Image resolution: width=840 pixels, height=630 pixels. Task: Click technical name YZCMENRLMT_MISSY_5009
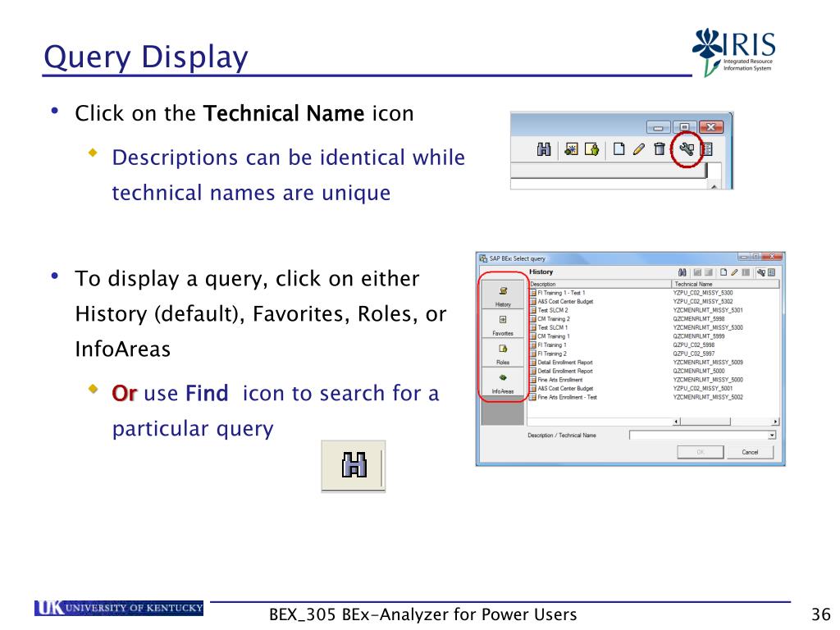coord(708,362)
